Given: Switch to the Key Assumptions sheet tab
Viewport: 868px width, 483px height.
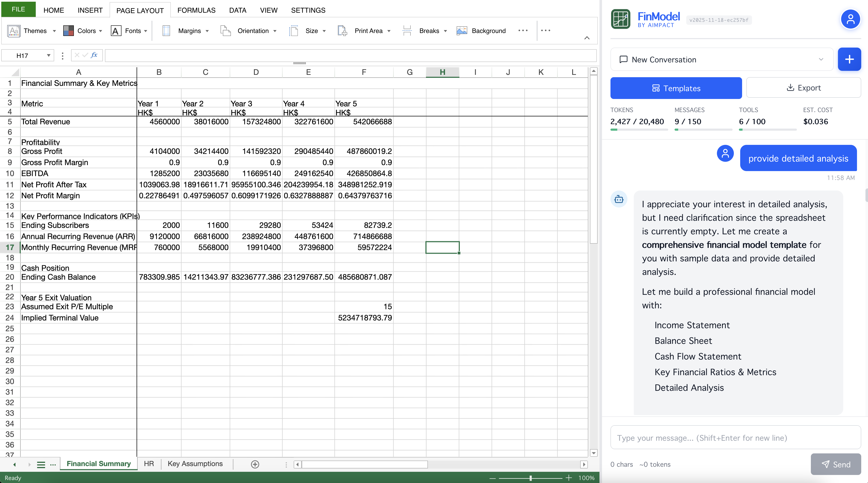Looking at the screenshot, I should [x=195, y=464].
